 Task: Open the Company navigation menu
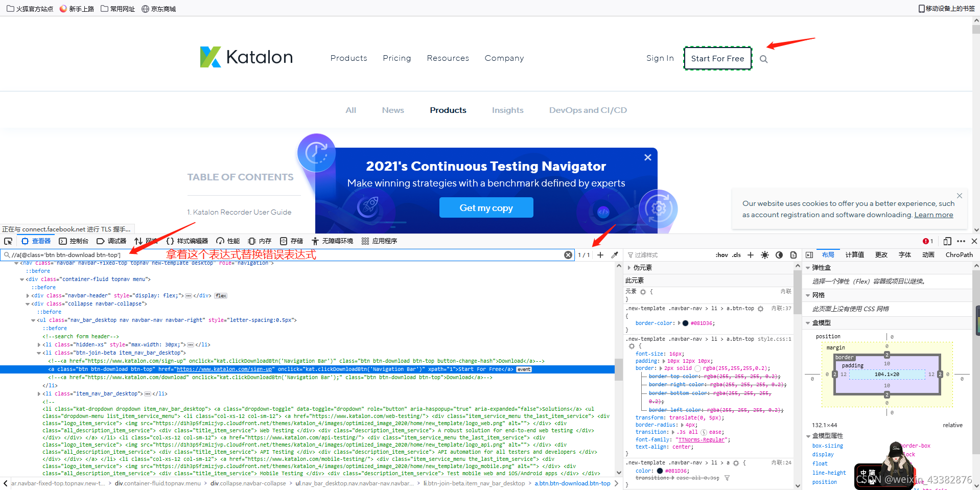pyautogui.click(x=504, y=58)
